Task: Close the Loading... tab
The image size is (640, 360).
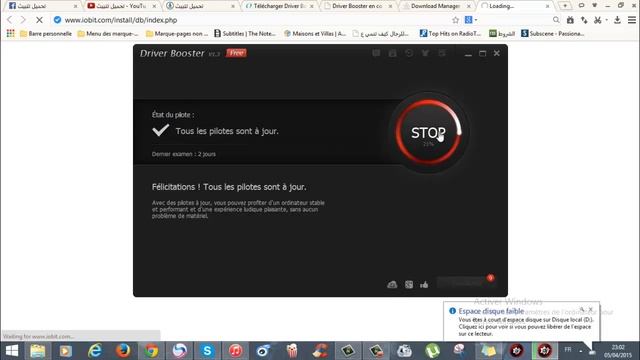Action: click(x=547, y=6)
